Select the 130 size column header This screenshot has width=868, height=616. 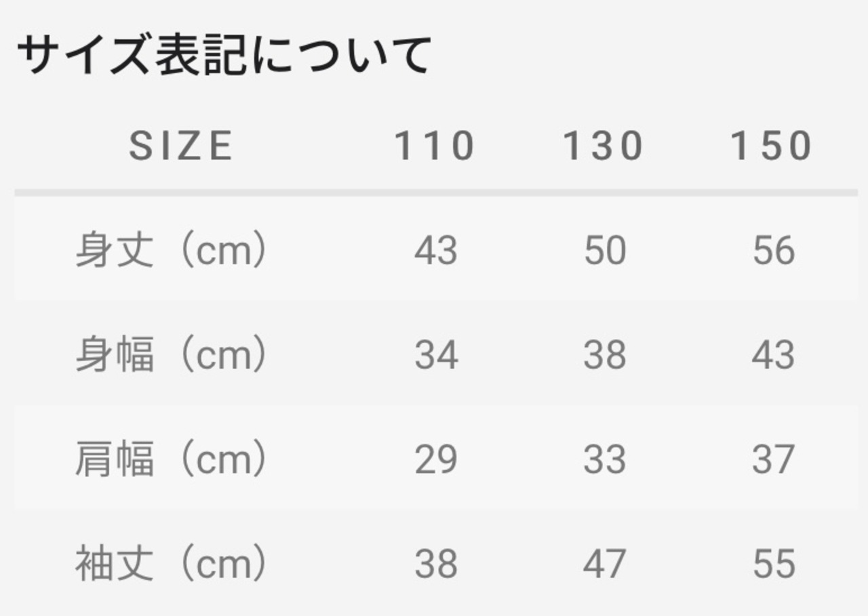pyautogui.click(x=604, y=146)
